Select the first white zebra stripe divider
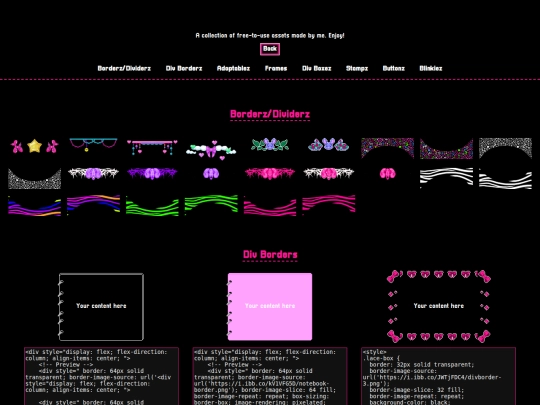The image size is (540, 405). 446,178
